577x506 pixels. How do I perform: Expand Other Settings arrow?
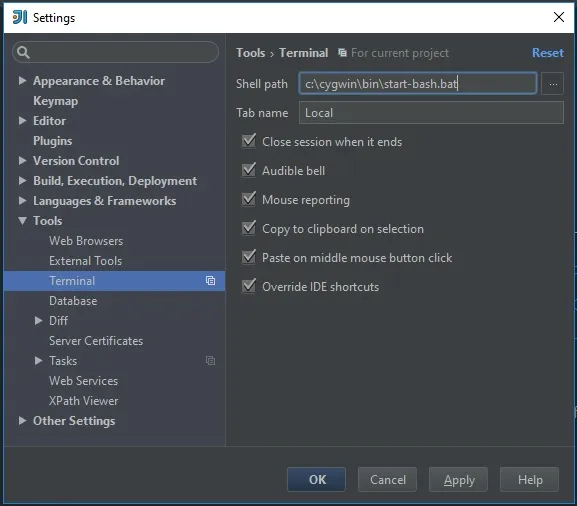pos(22,421)
